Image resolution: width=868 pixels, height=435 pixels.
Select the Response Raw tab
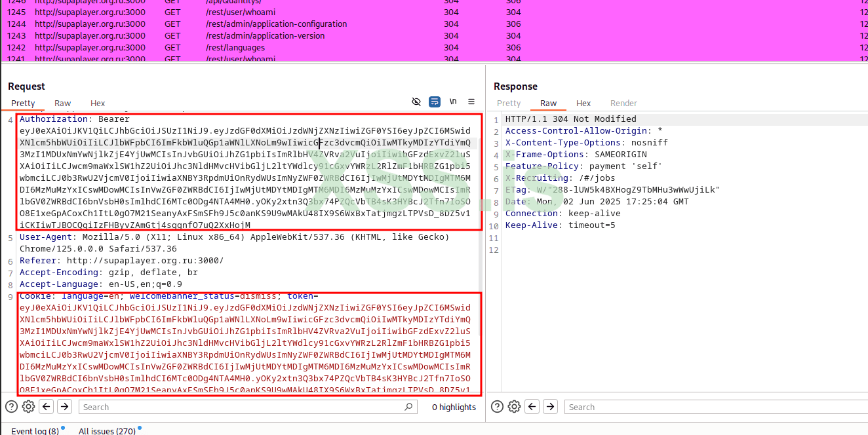[549, 103]
